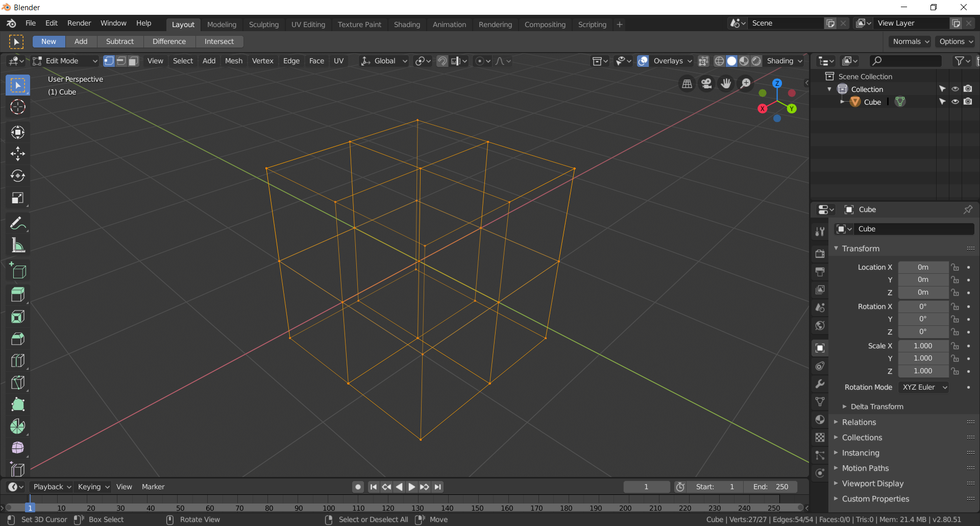Image resolution: width=980 pixels, height=526 pixels.
Task: Switch to the Sculpting workspace tab
Action: [x=264, y=25]
